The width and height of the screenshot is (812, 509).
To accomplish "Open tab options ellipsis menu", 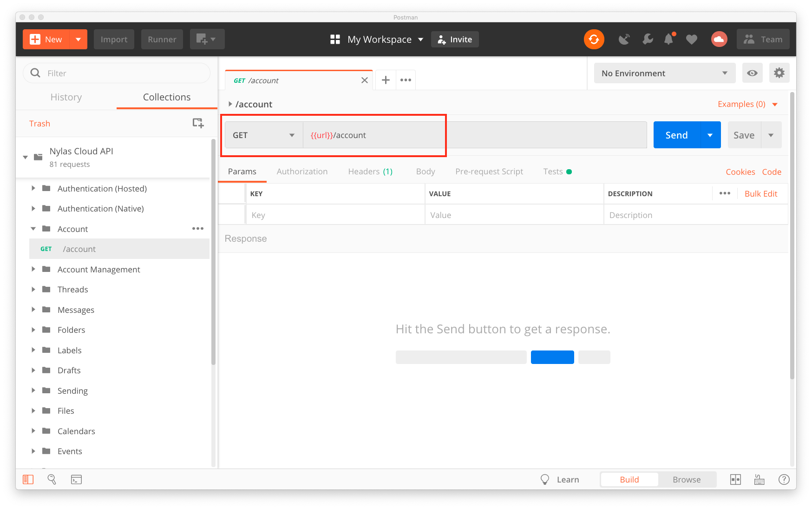I will click(x=406, y=80).
